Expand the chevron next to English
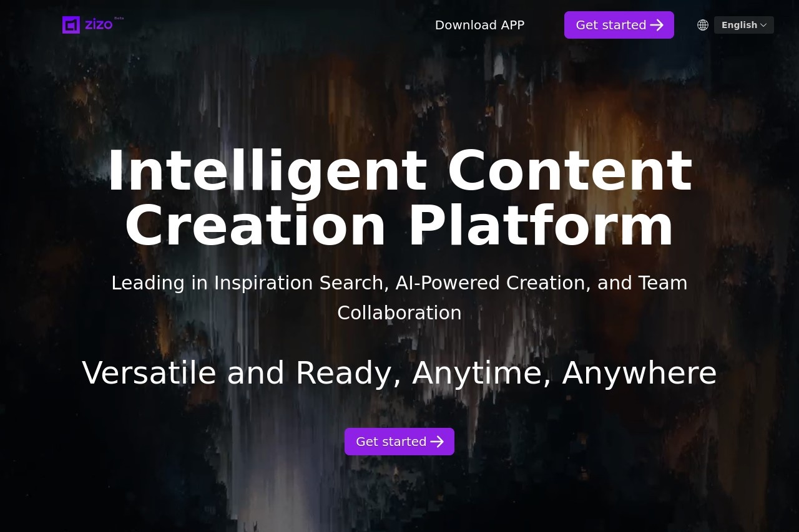 [763, 25]
